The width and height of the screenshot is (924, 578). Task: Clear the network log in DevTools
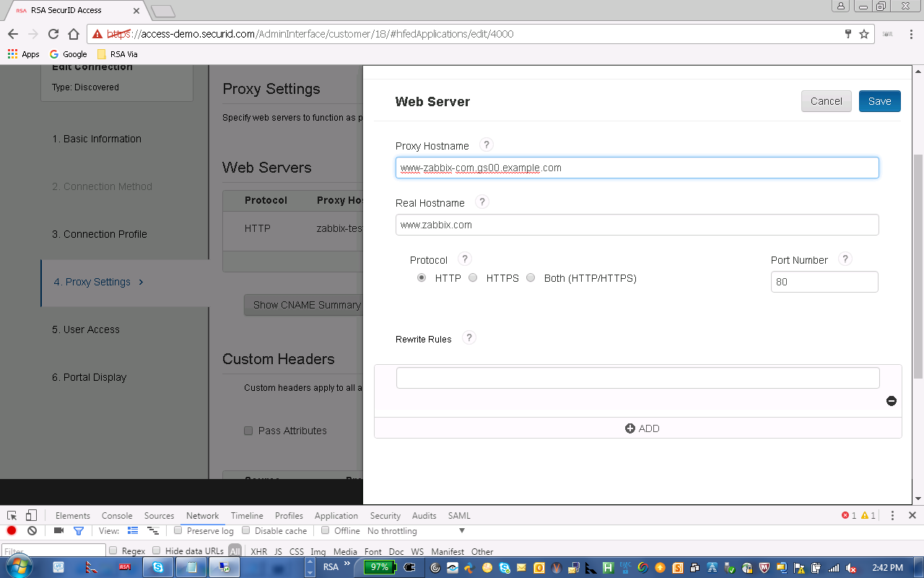click(32, 531)
